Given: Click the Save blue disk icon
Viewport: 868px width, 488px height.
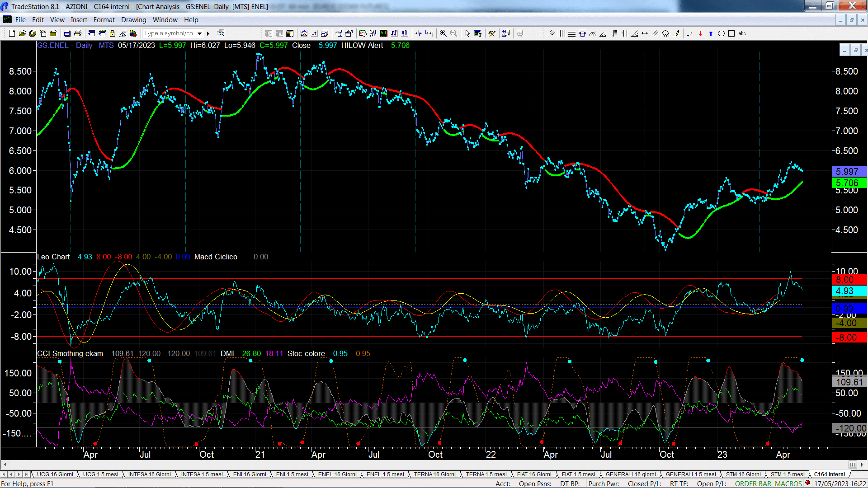Looking at the screenshot, I should [x=67, y=33].
